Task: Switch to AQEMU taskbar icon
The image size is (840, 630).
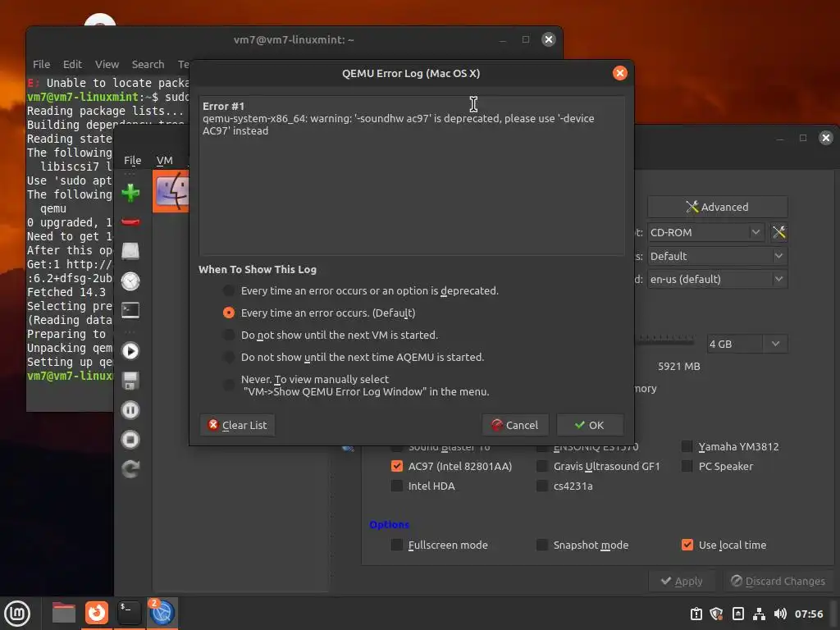Action: pyautogui.click(x=162, y=613)
